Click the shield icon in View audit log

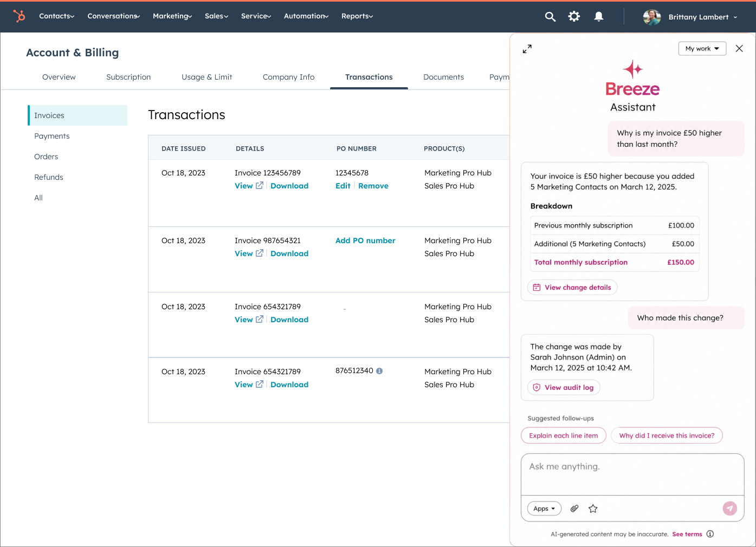(537, 387)
